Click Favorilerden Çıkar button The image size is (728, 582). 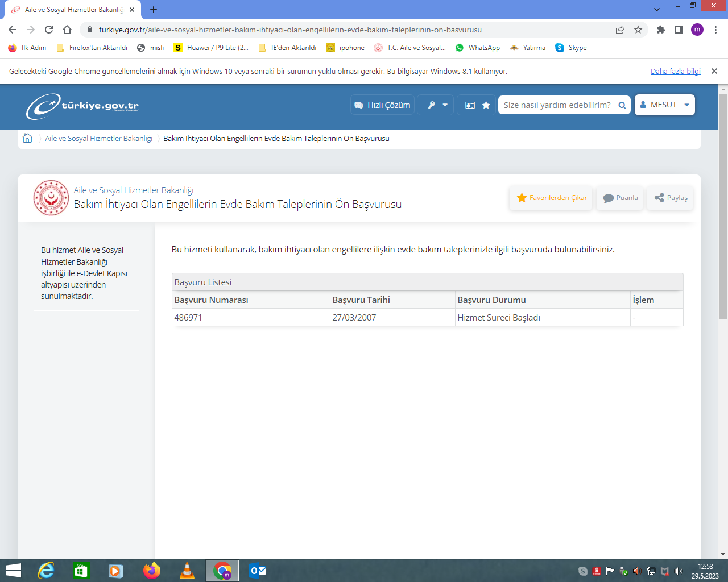pyautogui.click(x=551, y=198)
